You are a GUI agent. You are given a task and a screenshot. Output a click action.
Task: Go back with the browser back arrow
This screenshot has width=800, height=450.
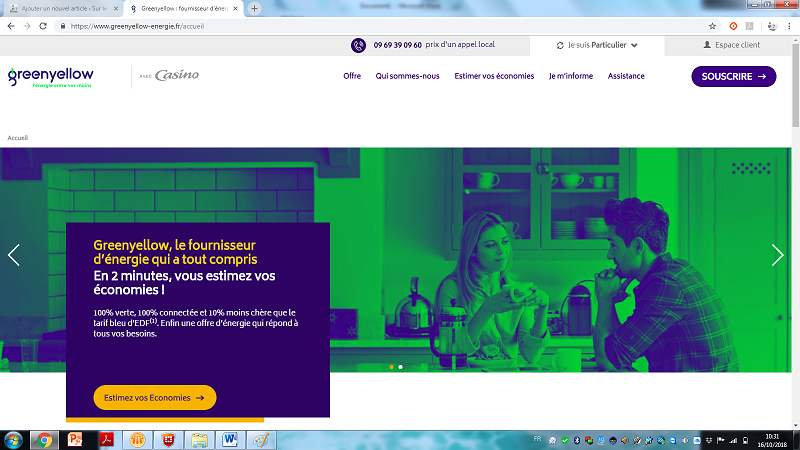[x=11, y=26]
